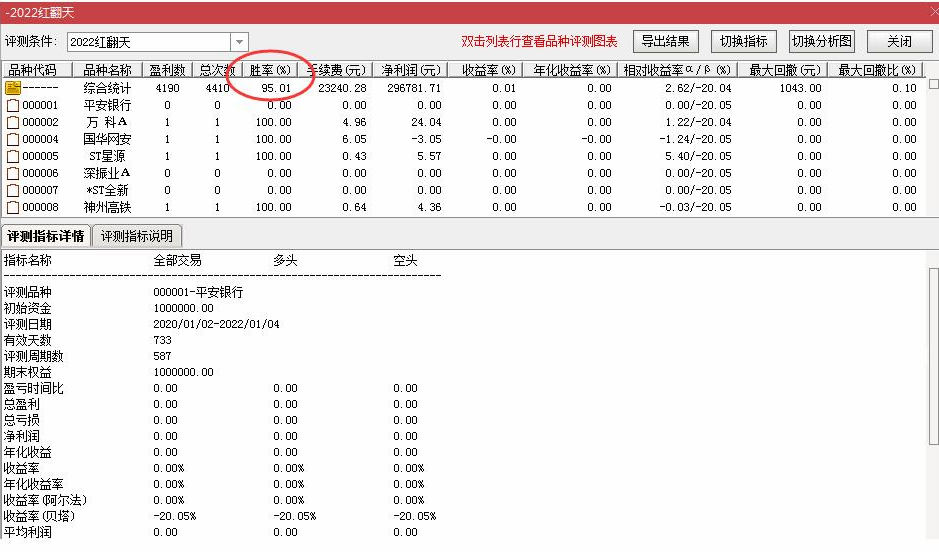The width and height of the screenshot is (939, 552).
Task: Click the 评测周期数 value 587
Action: (x=162, y=356)
